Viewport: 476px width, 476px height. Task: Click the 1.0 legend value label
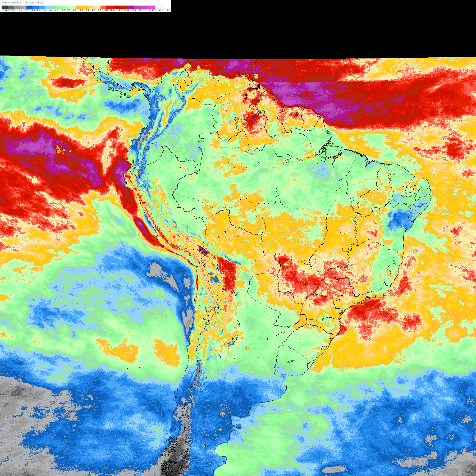pyautogui.click(x=13, y=10)
